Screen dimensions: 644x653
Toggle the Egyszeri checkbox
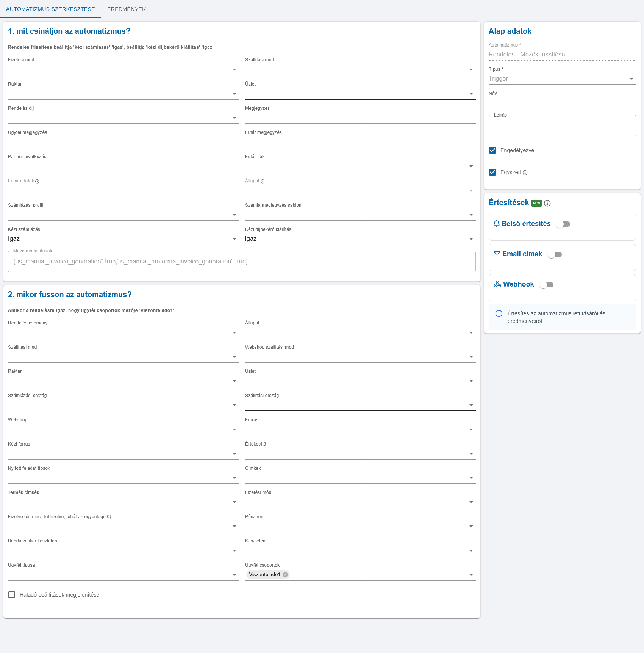click(x=492, y=172)
